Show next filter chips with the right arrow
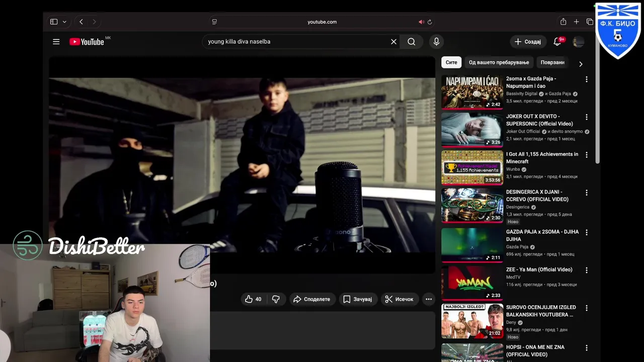 tap(581, 64)
